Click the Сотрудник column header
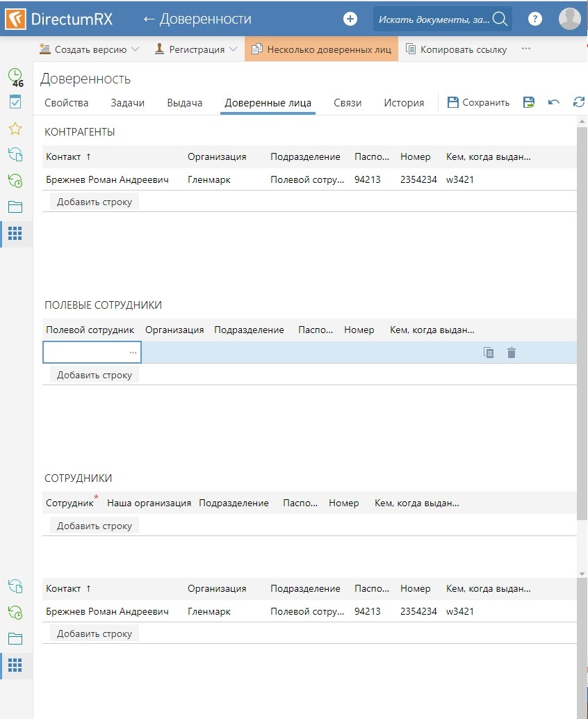Image resolution: width=588 pixels, height=719 pixels. (x=70, y=503)
